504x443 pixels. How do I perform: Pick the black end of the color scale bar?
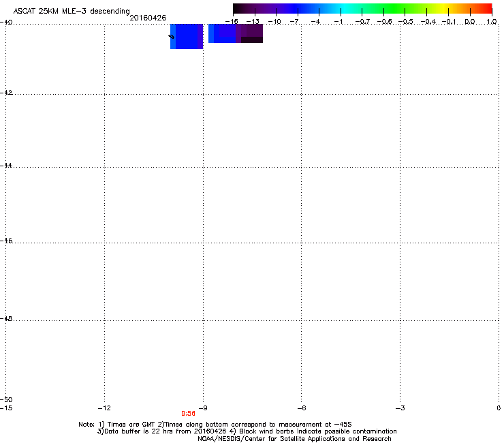(x=238, y=8)
